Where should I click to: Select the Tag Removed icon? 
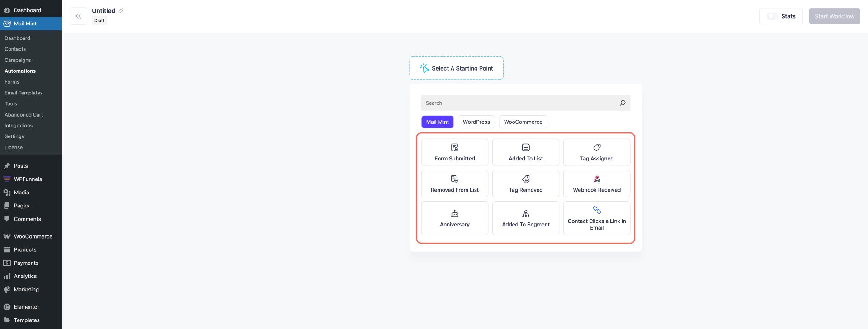[526, 179]
